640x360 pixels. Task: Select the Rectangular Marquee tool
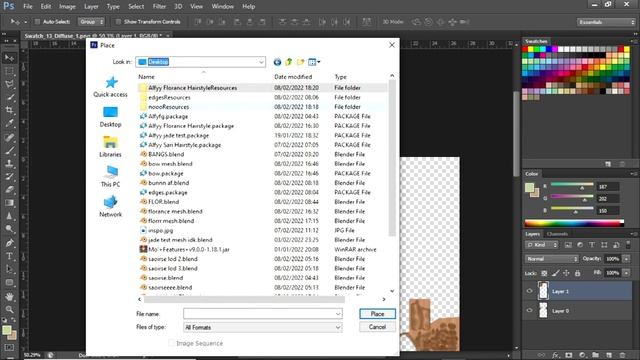9,71
